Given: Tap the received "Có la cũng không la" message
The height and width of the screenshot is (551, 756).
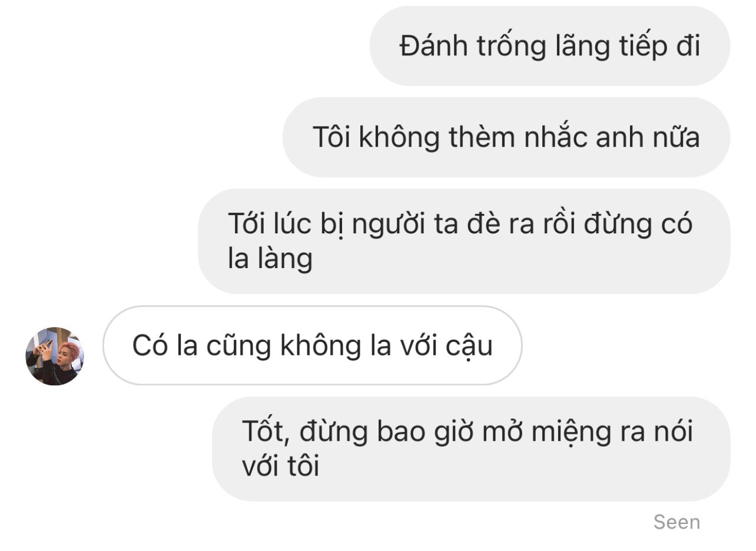Looking at the screenshot, I should pyautogui.click(x=313, y=345).
